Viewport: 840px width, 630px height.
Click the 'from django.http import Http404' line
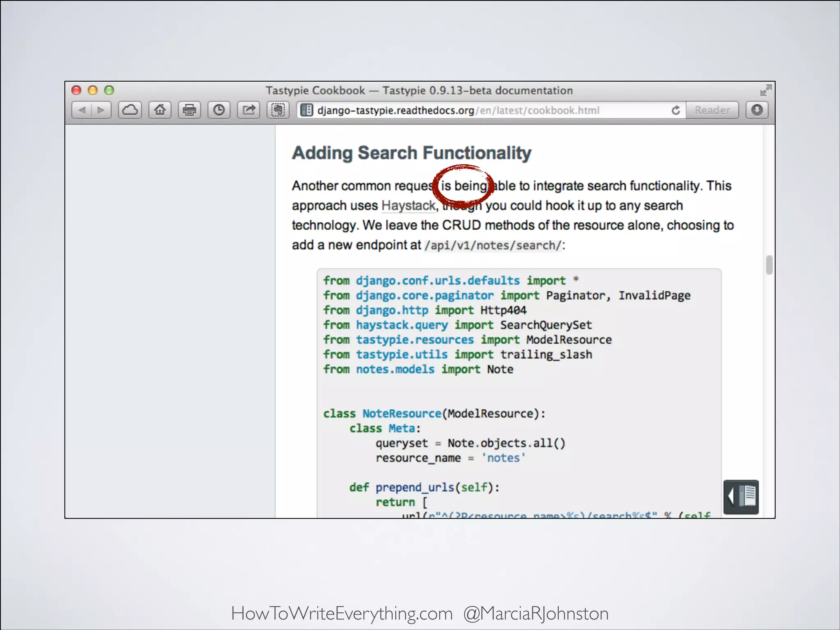click(x=425, y=310)
